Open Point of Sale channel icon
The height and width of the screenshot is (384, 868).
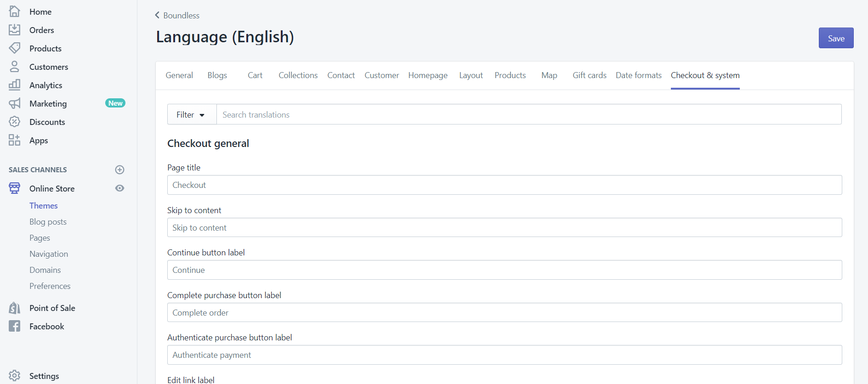click(x=14, y=308)
